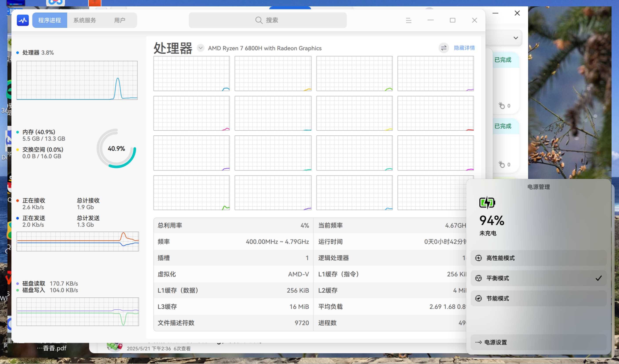Close the background window behind System Monitor

(517, 13)
